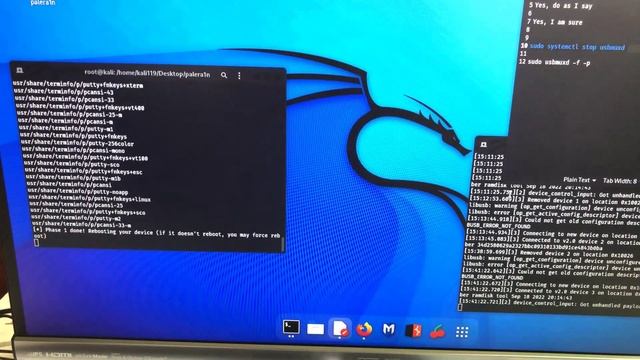Screen dimensions: 640x360
Task: Open three-dot menu in palera1n terminal
Action: [x=239, y=76]
